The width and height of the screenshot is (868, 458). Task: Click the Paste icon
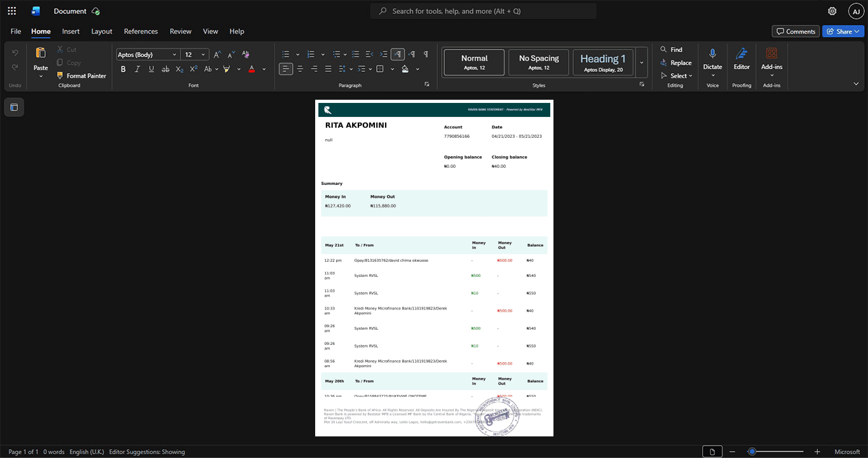click(41, 53)
